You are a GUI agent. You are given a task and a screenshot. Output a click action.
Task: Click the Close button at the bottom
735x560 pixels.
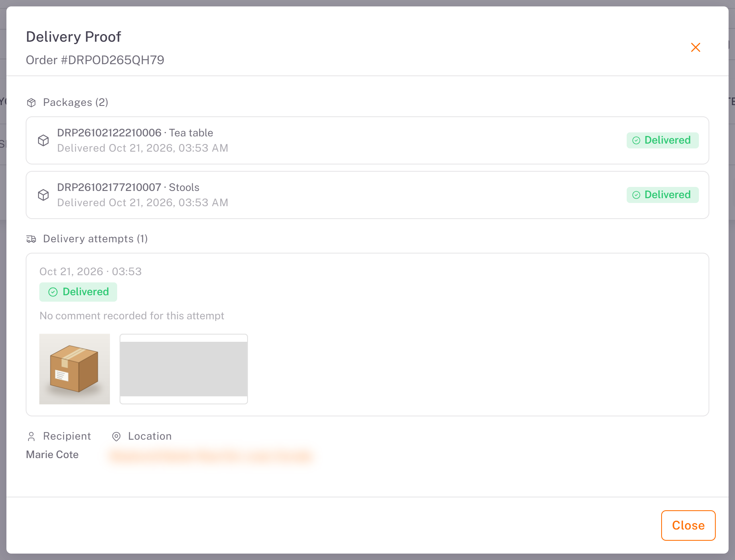(688, 525)
